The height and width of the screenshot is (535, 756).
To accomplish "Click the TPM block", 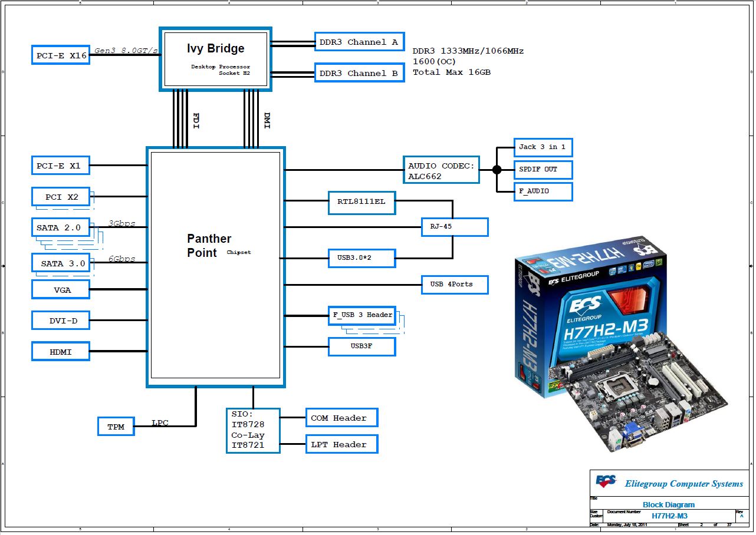I will [116, 427].
